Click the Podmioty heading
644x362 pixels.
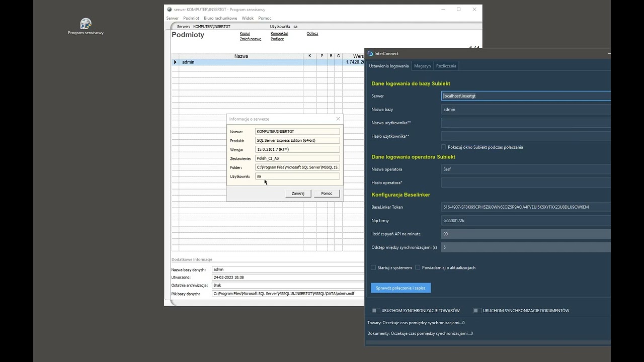(188, 35)
